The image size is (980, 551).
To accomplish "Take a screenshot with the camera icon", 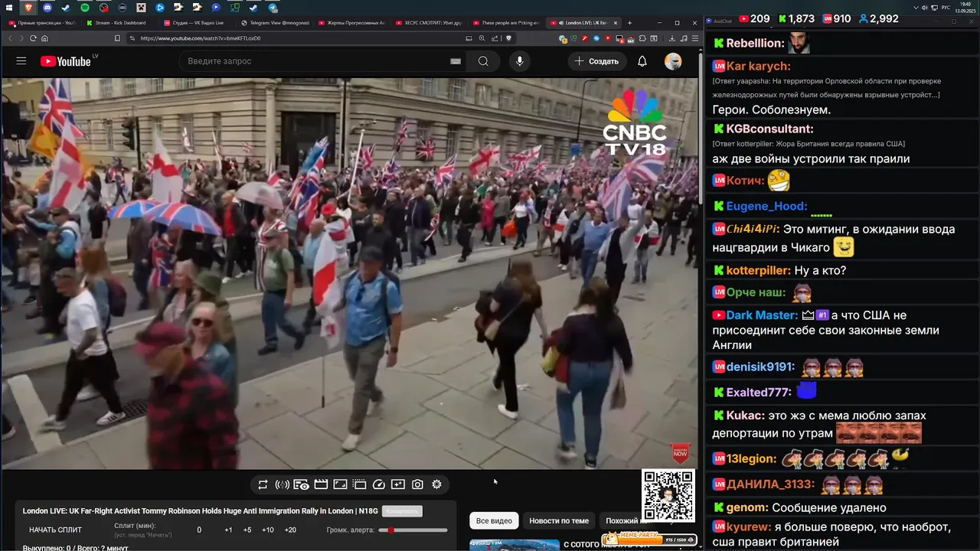I will click(417, 484).
